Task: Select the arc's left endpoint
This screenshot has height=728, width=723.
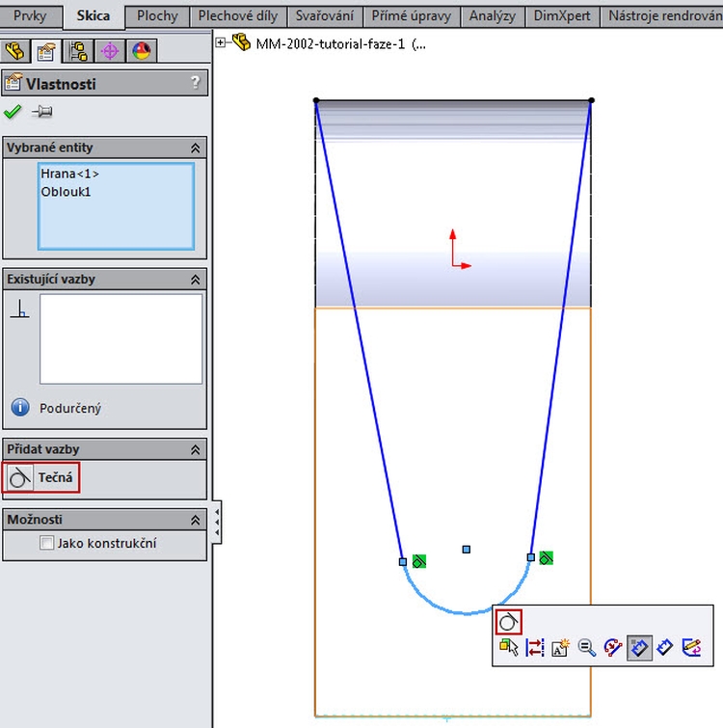Action: [x=403, y=562]
